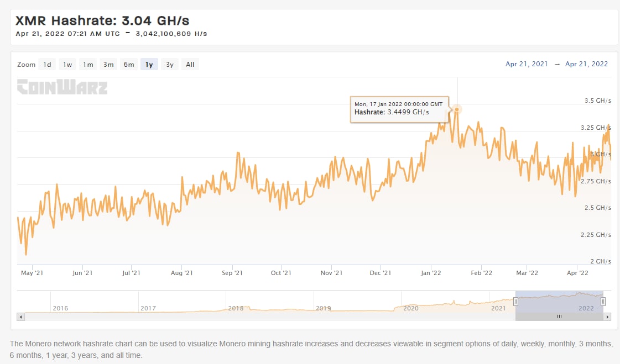The image size is (620, 364).
Task: Click the left navigator range handle
Action: pyautogui.click(x=515, y=302)
